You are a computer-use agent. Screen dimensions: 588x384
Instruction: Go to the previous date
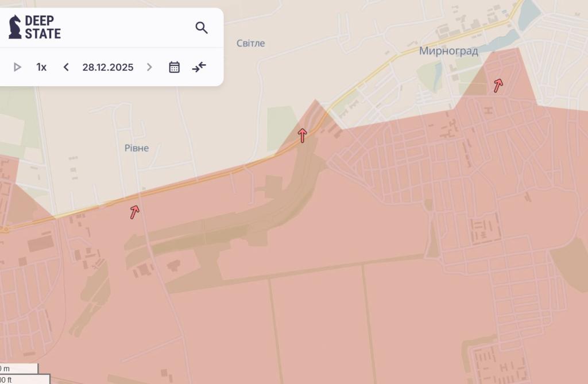tap(66, 67)
